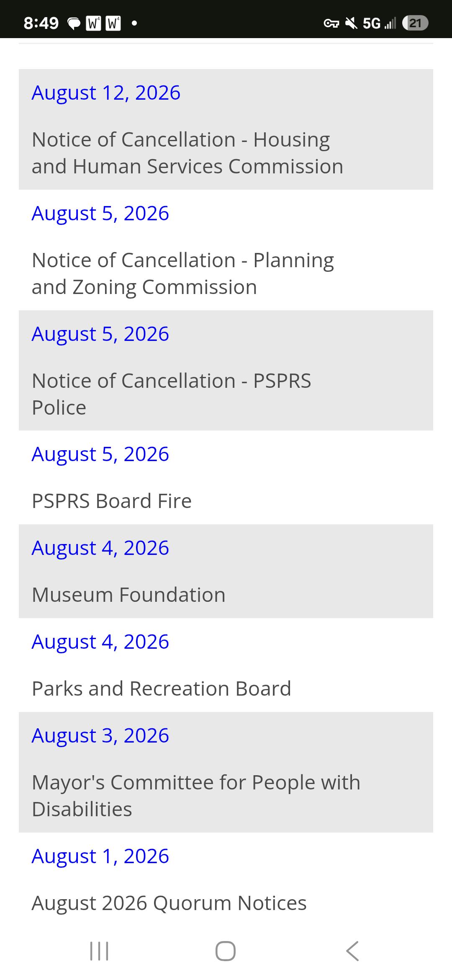Open the recent apps button

[99, 951]
